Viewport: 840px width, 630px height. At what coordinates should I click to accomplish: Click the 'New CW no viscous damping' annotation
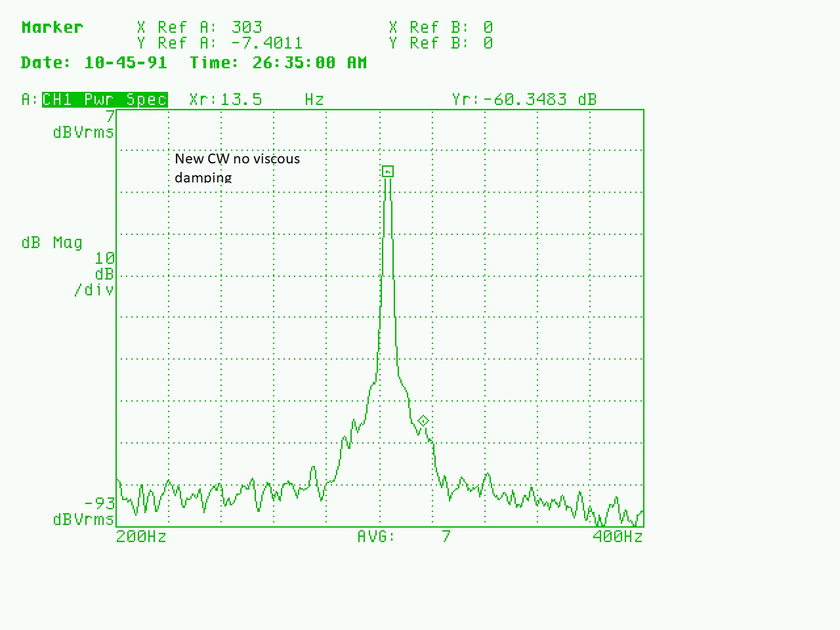[x=238, y=168]
